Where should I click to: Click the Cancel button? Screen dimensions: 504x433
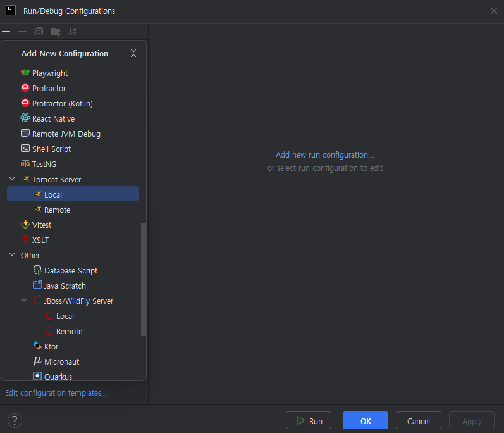tap(419, 420)
